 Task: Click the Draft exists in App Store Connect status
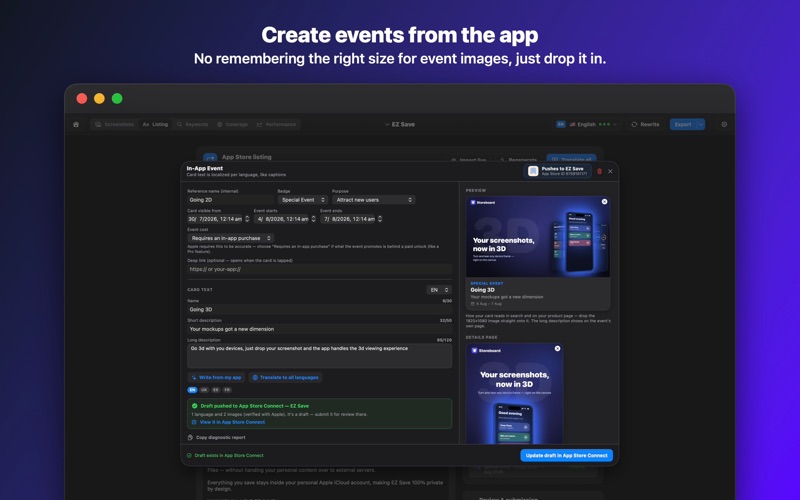coord(225,456)
